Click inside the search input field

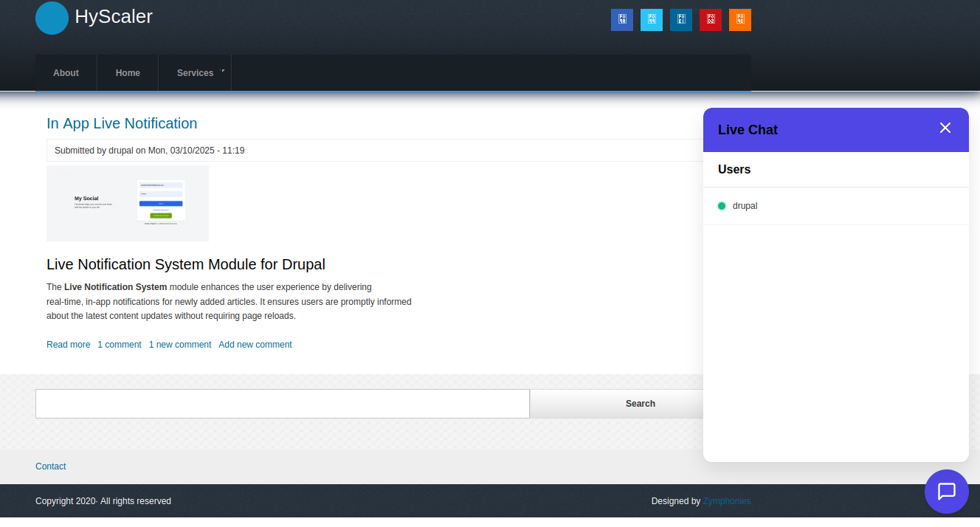click(x=283, y=404)
